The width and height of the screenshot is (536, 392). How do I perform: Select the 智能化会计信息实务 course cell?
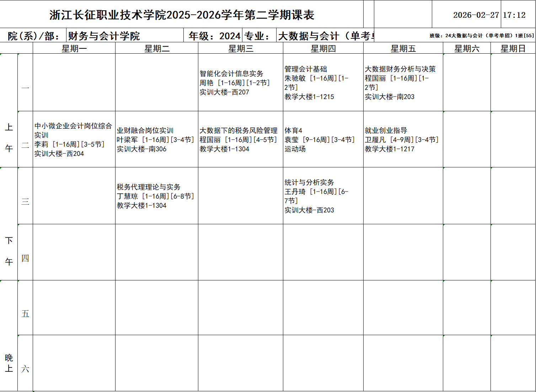click(x=240, y=83)
